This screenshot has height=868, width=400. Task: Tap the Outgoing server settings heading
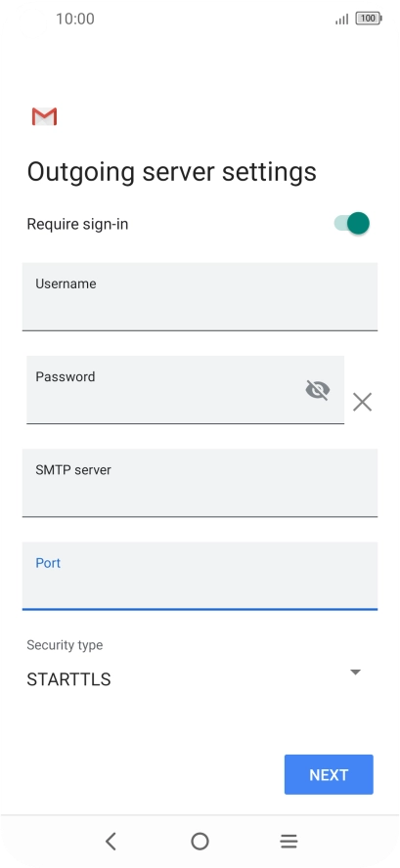(x=172, y=172)
